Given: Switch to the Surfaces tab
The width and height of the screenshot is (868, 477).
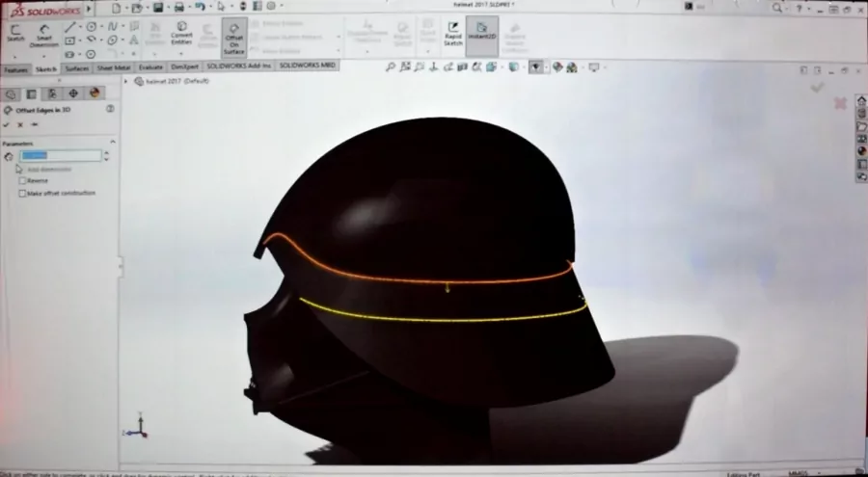Looking at the screenshot, I should (x=76, y=68).
